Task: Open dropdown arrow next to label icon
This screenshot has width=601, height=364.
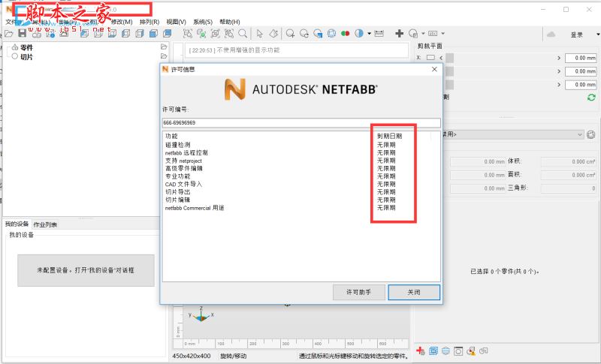Action: (442, 34)
